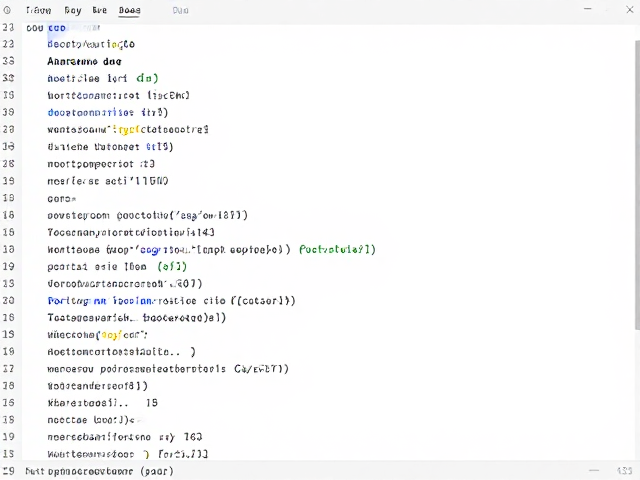Open the second menu in the top bar
Image resolution: width=640 pixels, height=480 pixels.
[73, 10]
